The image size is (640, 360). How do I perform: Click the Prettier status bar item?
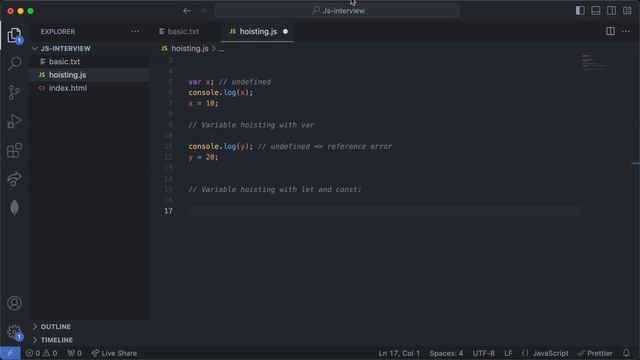click(x=595, y=353)
